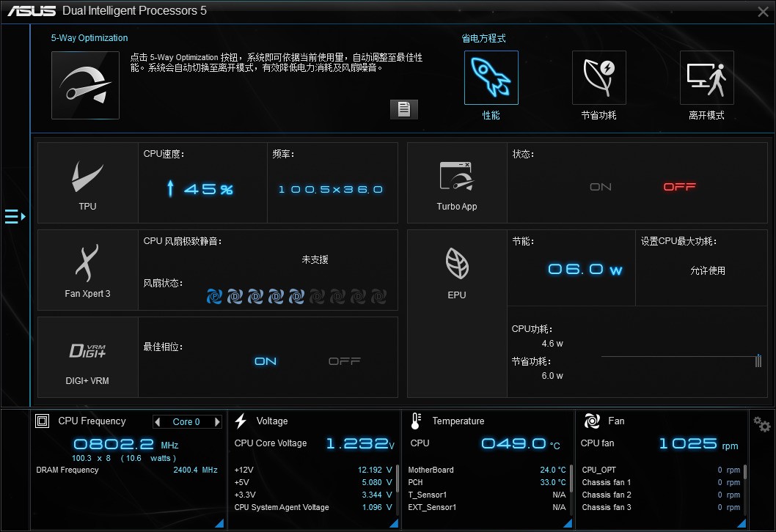Click the Fan monitor icon
The image size is (776, 532).
point(592,421)
